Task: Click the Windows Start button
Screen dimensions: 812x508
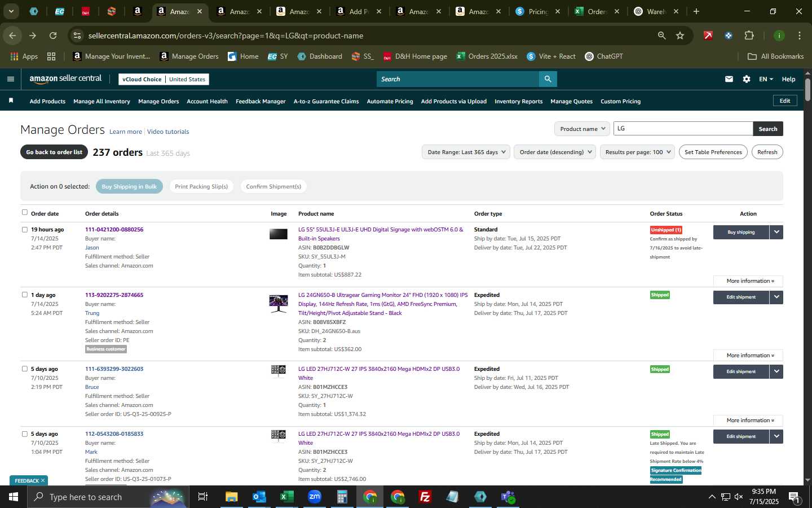Action: pyautogui.click(x=14, y=497)
